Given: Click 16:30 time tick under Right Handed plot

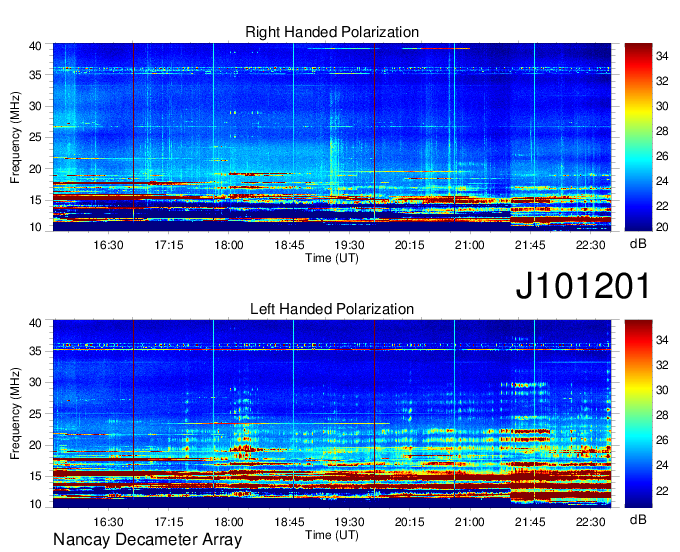Looking at the screenshot, I should click(108, 245).
